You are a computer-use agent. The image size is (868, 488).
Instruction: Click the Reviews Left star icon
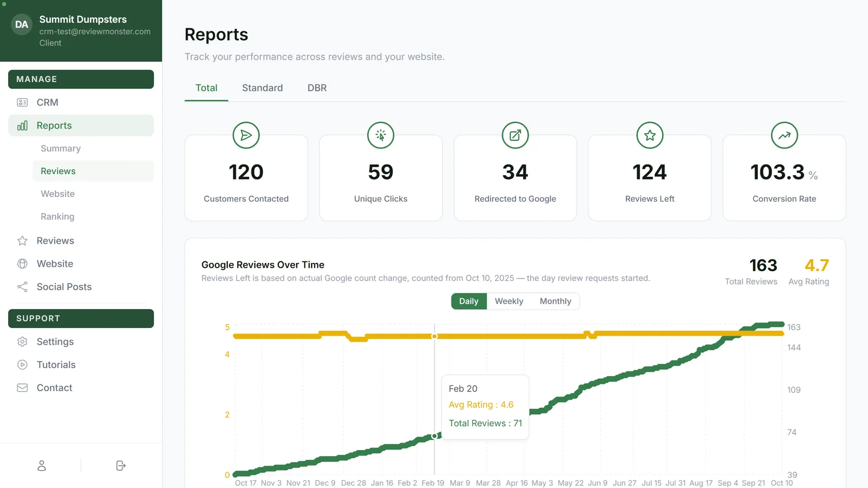coord(650,135)
